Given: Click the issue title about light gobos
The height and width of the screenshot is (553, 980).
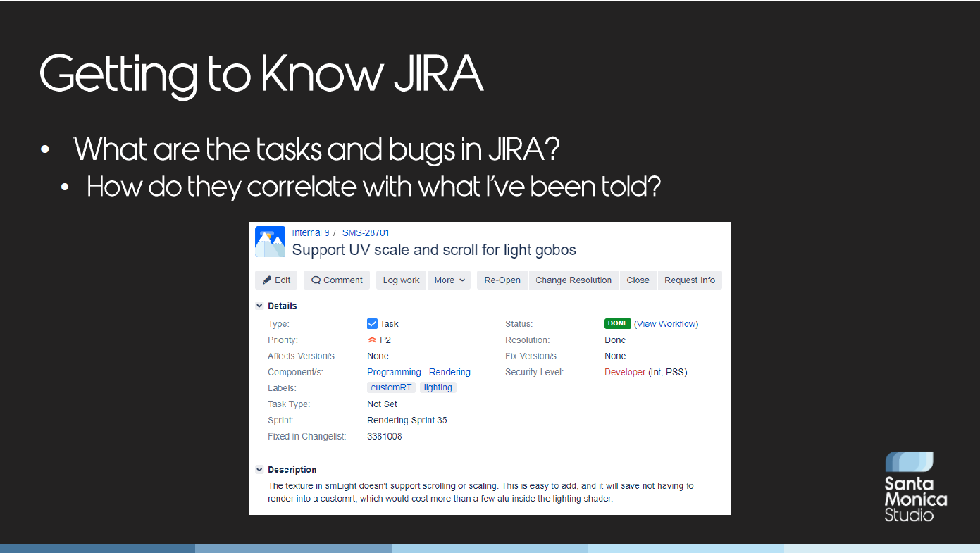Looking at the screenshot, I should [x=434, y=249].
